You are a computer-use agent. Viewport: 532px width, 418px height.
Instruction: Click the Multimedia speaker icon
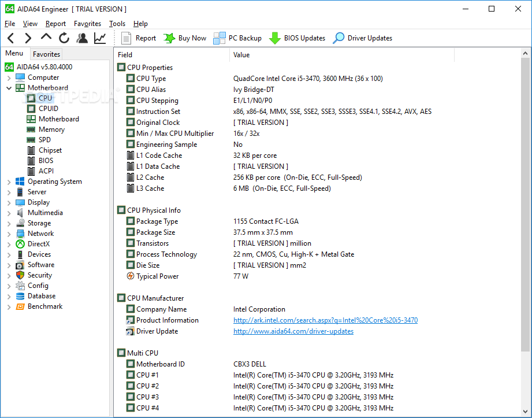[x=20, y=213]
